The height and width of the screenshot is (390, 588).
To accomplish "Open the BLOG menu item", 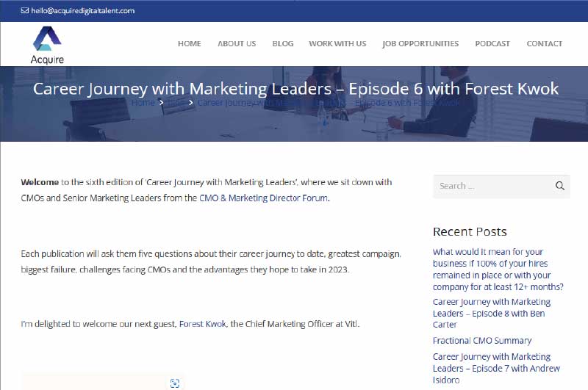I will coord(283,43).
